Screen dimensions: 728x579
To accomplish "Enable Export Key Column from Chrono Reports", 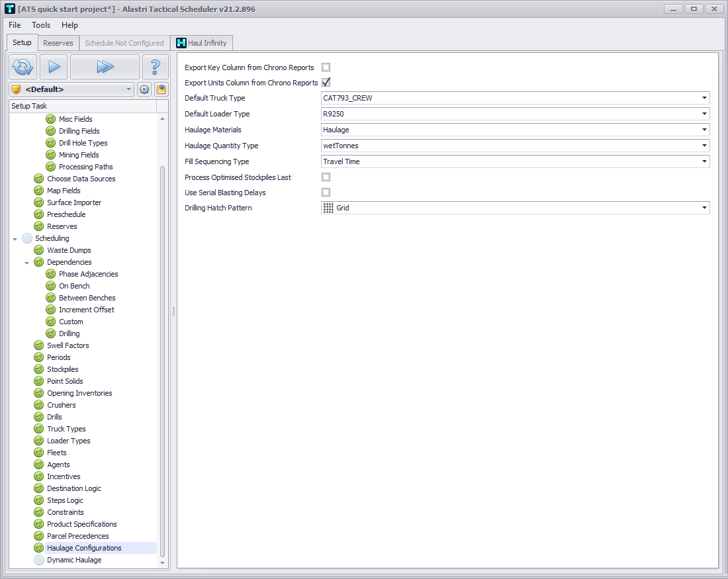I will pos(326,67).
